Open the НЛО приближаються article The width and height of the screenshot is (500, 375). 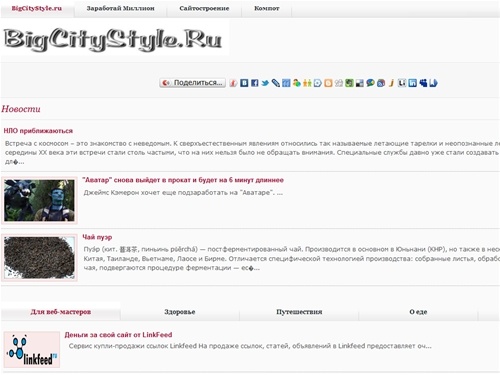tap(38, 131)
